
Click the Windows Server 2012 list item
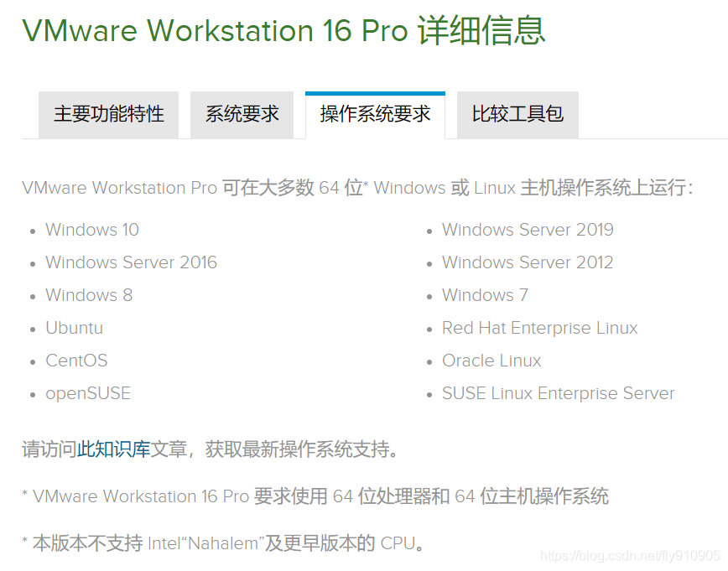528,262
